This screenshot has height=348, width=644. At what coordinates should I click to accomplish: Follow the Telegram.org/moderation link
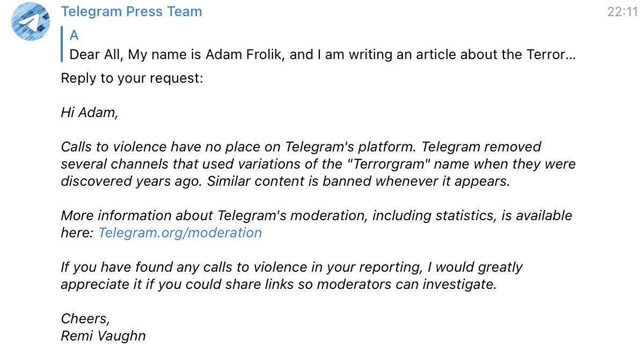[180, 233]
